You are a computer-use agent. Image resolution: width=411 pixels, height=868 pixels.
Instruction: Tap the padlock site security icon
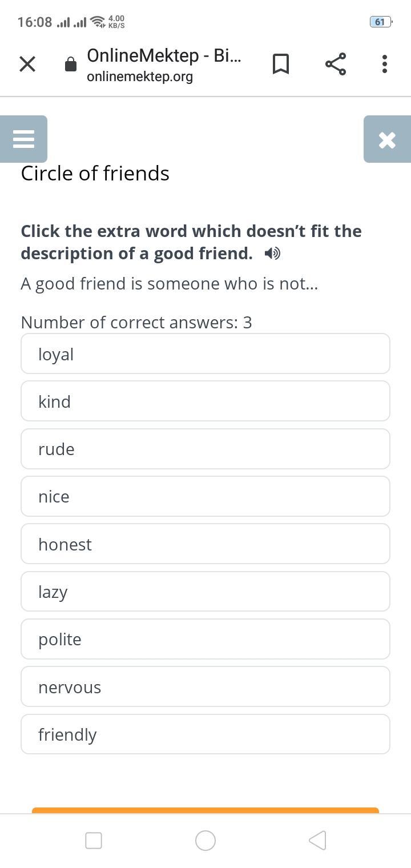pos(71,65)
